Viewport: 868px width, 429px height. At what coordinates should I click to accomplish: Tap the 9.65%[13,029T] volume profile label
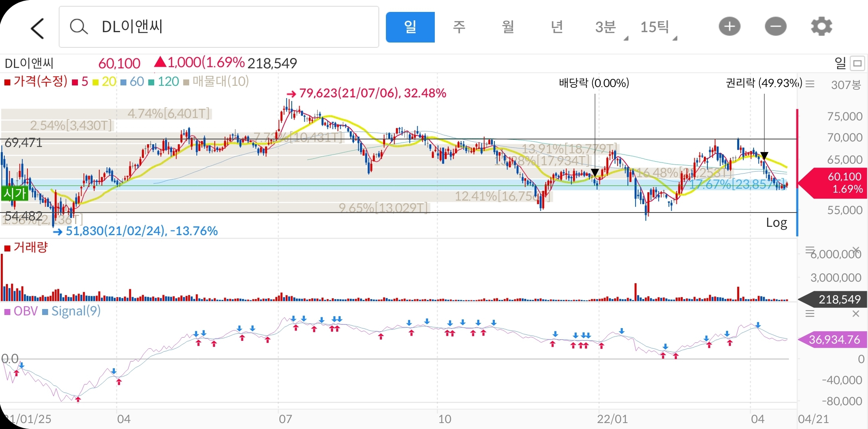tap(384, 208)
